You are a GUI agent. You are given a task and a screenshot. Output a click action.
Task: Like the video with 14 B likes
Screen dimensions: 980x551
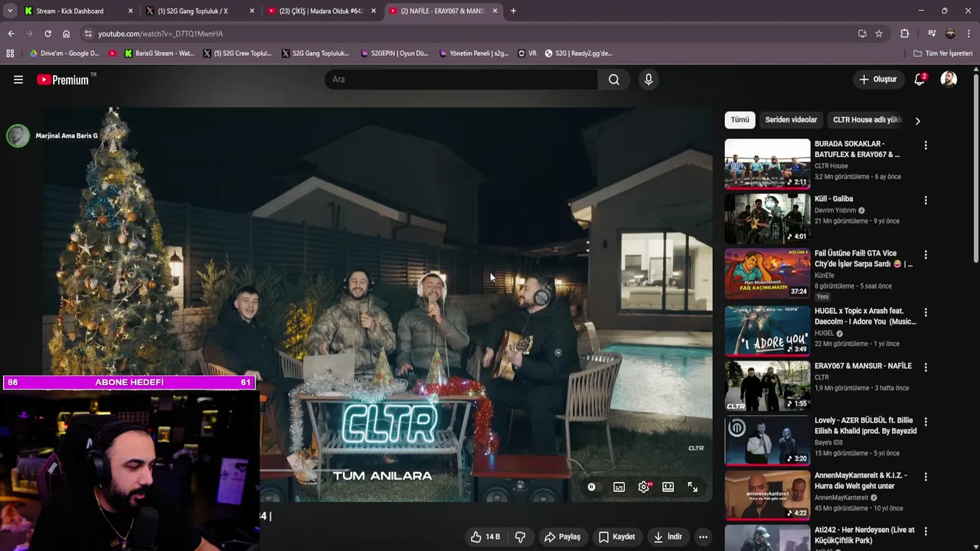point(485,536)
